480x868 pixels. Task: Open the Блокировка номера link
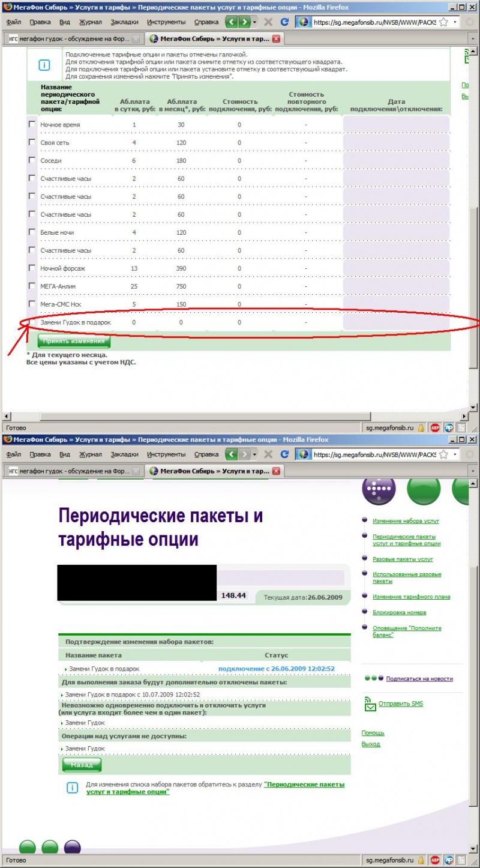tap(399, 612)
